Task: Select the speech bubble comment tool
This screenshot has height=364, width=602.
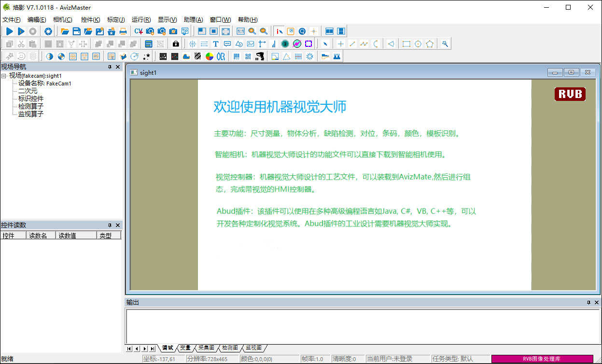Action: click(x=227, y=44)
